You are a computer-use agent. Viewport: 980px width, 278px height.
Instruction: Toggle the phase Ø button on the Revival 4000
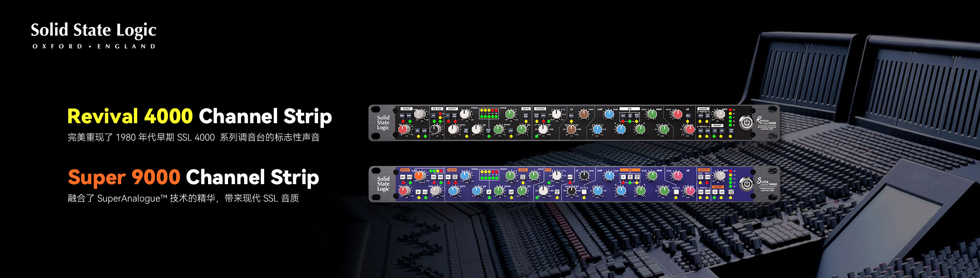[x=418, y=131]
